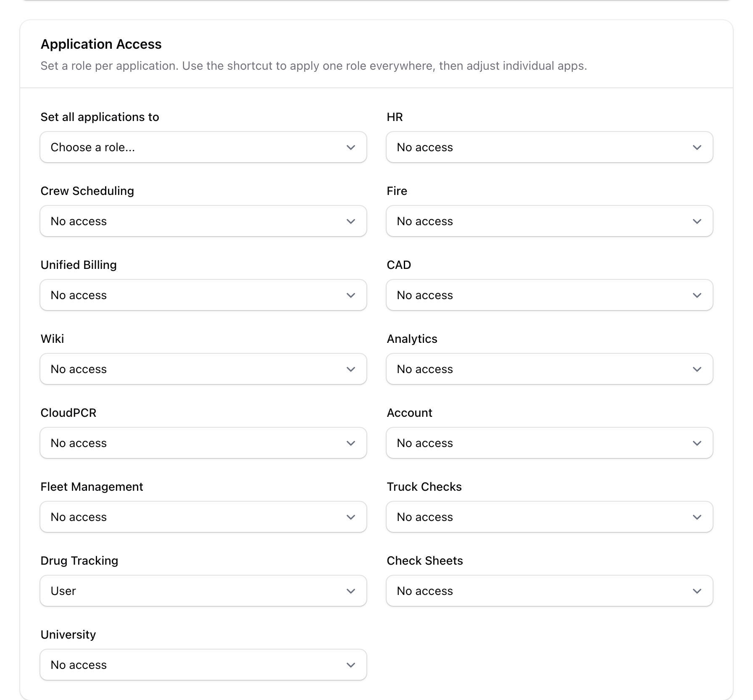Open the HR access dropdown
This screenshot has height=700, width=753.
[x=550, y=147]
